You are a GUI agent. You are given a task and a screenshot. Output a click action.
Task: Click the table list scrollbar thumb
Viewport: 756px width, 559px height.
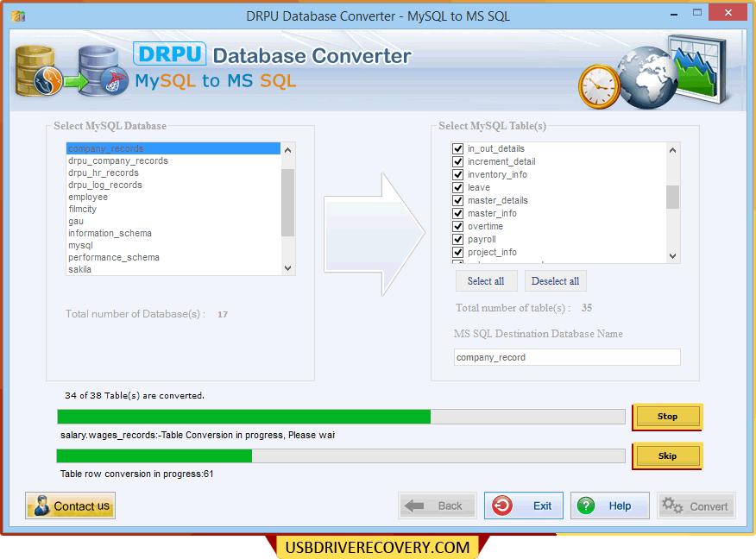[672, 197]
